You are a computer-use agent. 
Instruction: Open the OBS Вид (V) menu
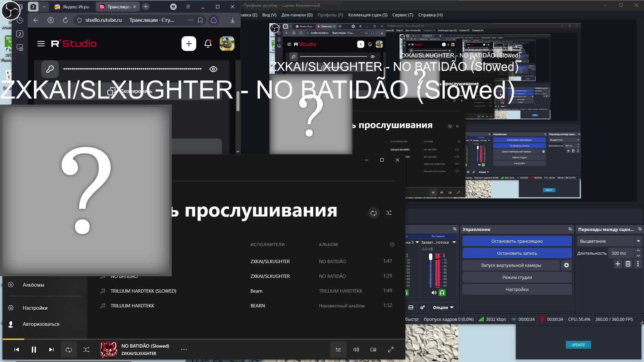[269, 15]
